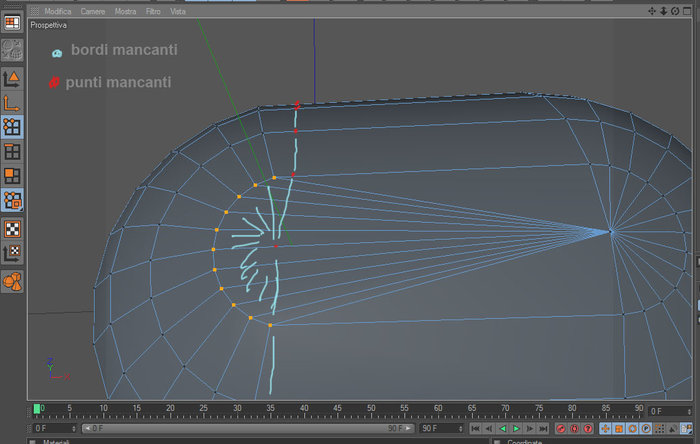
Task: Switch to Edges mode icon
Action: click(12, 152)
